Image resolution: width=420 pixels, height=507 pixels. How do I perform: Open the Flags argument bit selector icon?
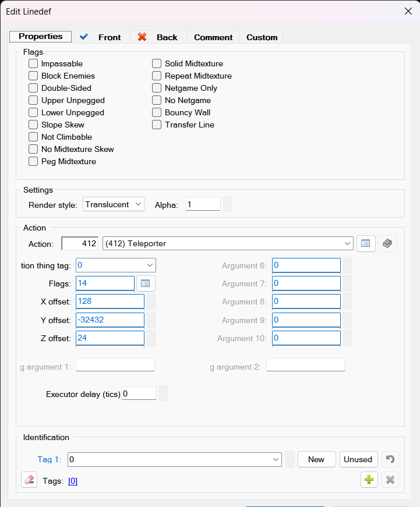point(145,283)
